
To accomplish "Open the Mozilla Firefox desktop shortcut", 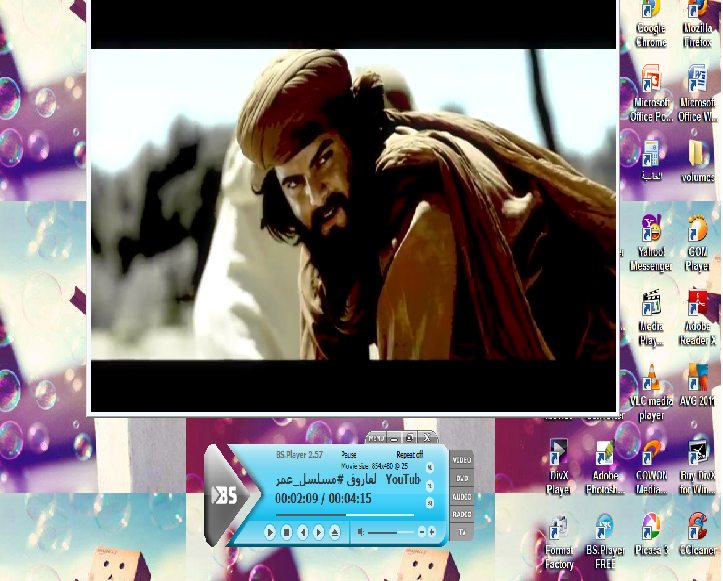I will (x=697, y=24).
